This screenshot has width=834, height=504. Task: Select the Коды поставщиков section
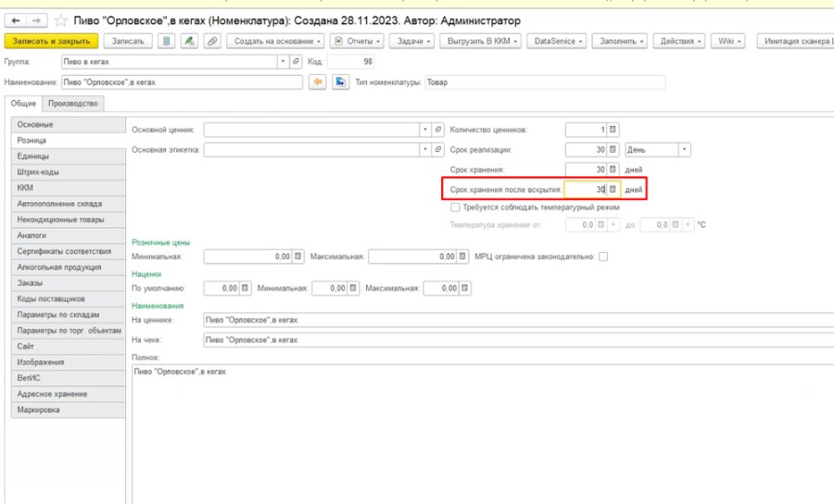68,298
